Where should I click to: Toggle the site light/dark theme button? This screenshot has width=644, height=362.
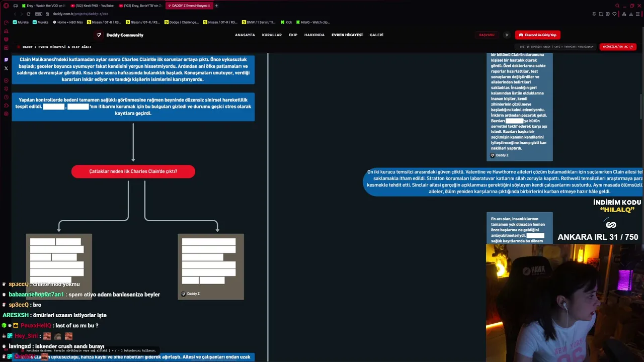point(507,35)
